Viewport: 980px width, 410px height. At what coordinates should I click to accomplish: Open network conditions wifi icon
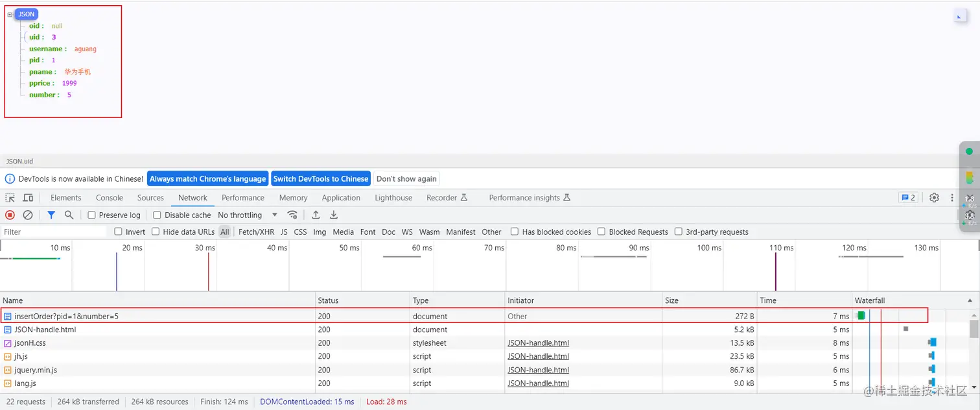pos(293,215)
